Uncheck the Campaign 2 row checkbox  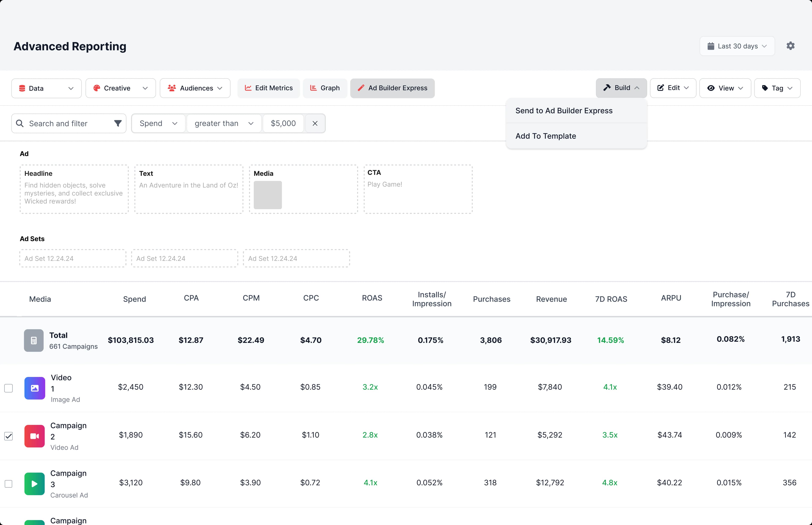pyautogui.click(x=8, y=436)
